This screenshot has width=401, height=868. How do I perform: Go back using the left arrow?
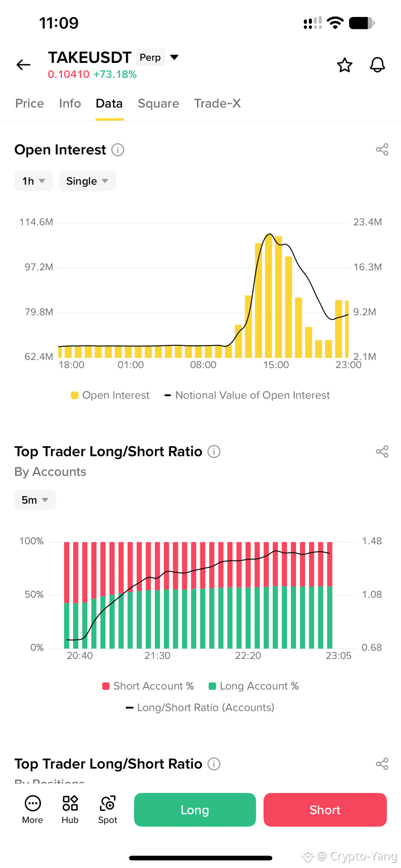23,65
